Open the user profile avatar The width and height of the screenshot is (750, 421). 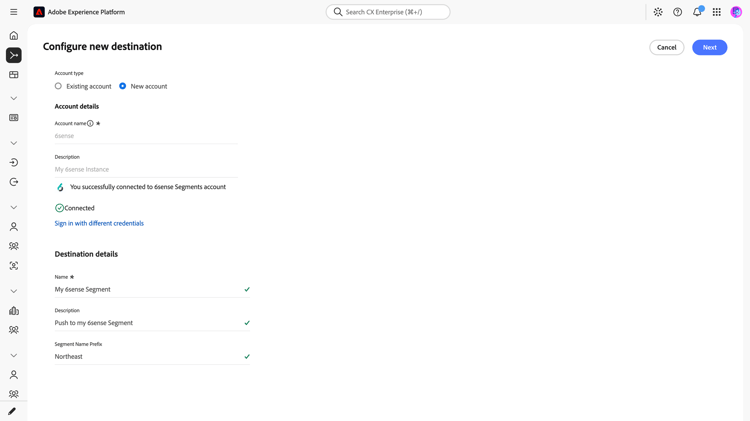tap(736, 12)
